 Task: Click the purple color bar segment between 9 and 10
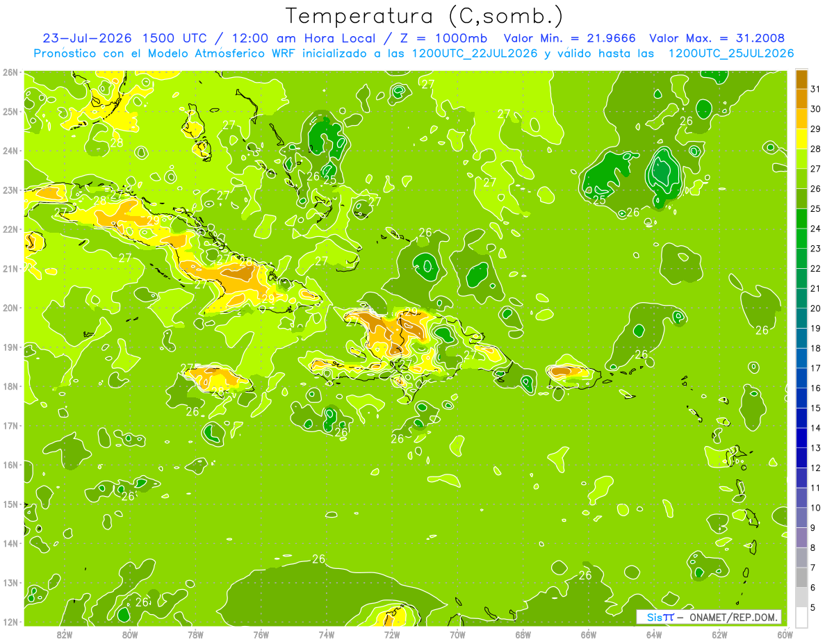tap(801, 518)
